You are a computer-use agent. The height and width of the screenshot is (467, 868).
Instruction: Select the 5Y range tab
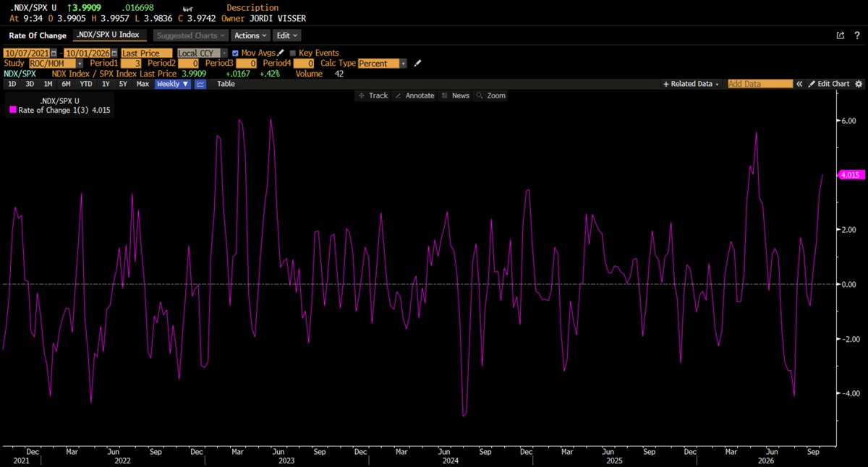pos(124,84)
